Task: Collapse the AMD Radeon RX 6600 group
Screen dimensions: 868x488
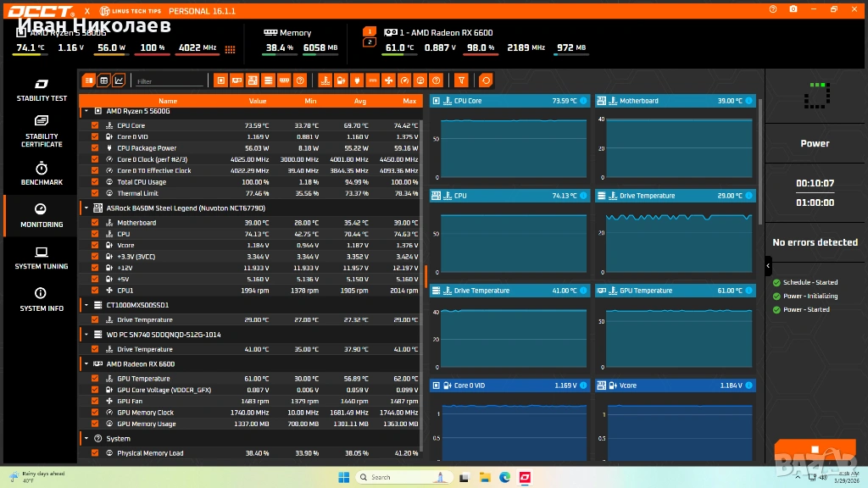Action: pyautogui.click(x=85, y=364)
